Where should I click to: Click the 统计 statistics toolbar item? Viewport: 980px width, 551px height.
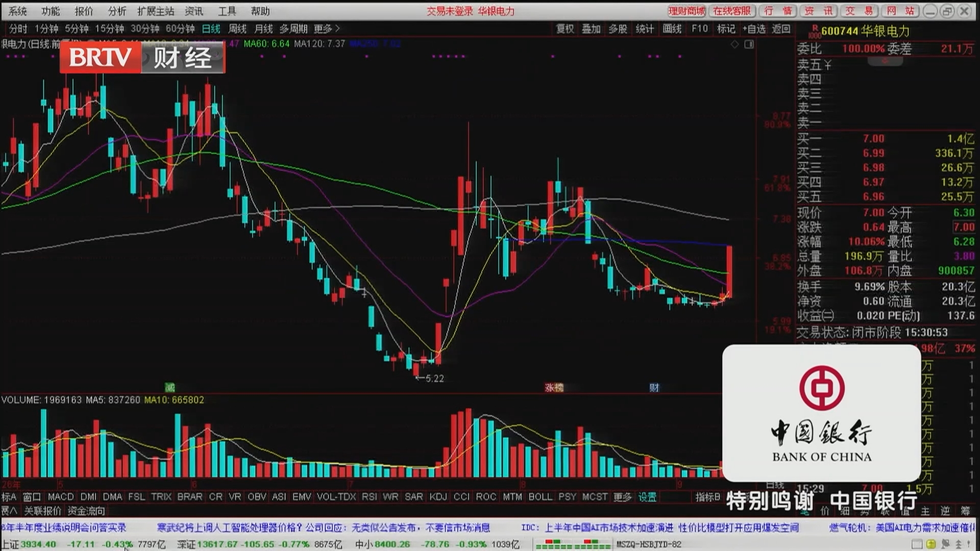tap(645, 29)
